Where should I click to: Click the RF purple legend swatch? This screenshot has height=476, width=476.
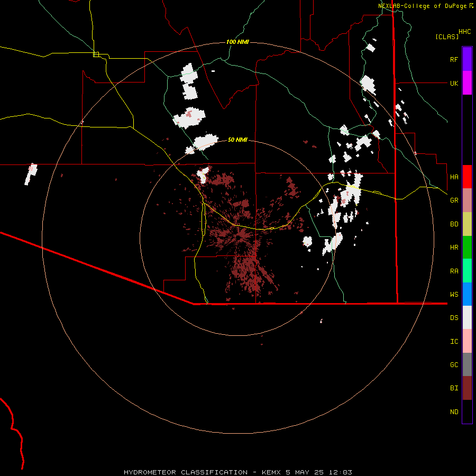click(x=467, y=59)
